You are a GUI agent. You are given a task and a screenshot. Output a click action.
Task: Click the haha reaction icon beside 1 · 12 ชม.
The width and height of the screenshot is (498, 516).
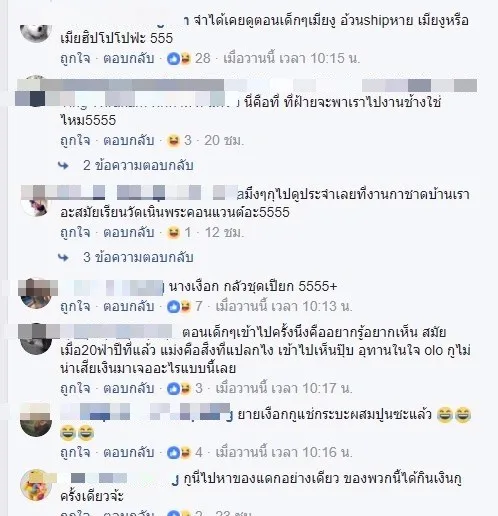tap(173, 233)
